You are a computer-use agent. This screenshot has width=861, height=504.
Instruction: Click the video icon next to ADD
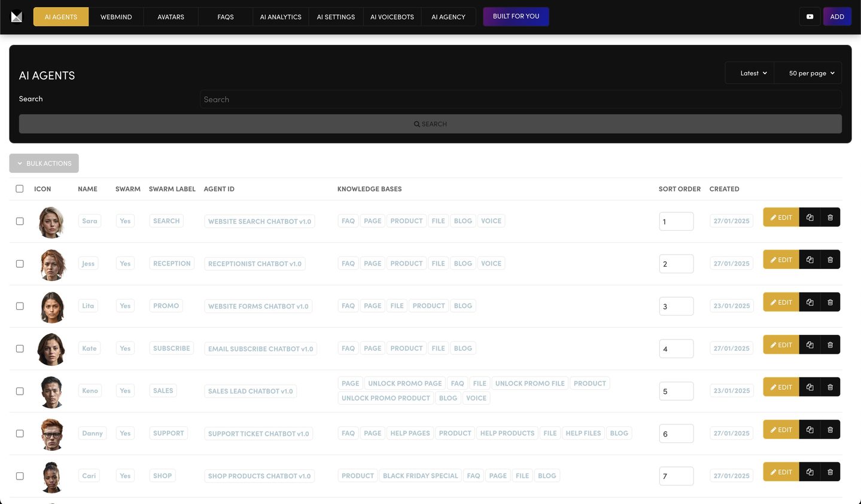pos(810,17)
